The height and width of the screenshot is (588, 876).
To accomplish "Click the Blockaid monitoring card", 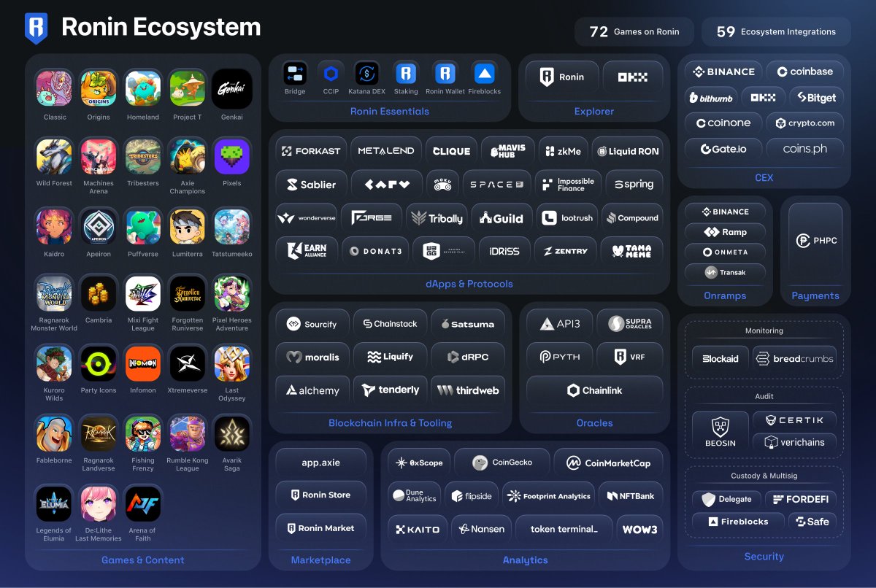I will click(x=721, y=358).
